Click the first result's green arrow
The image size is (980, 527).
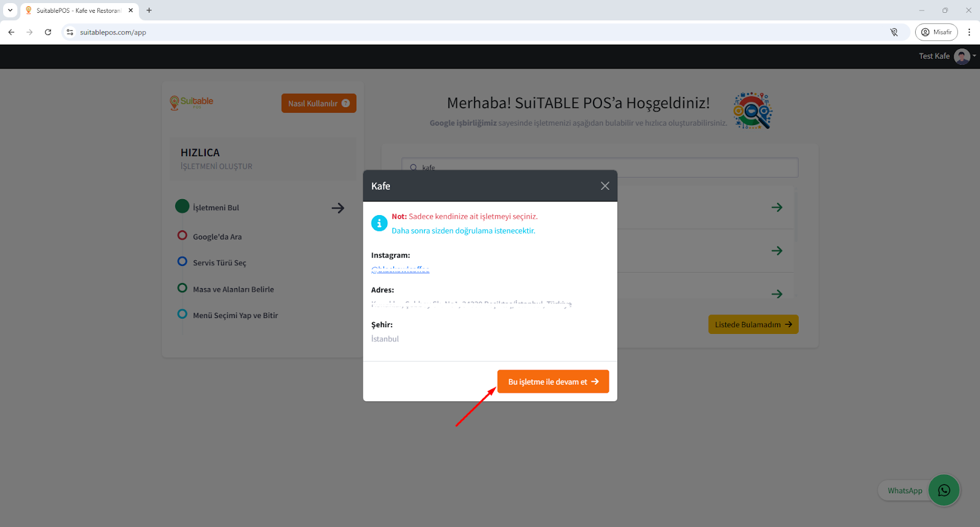(777, 208)
